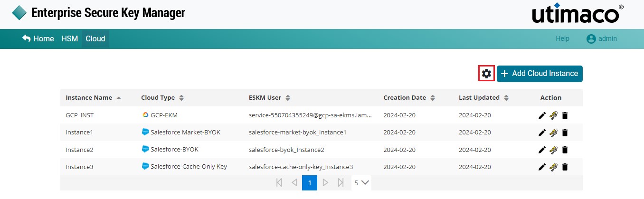
Task: Sort table by Instance Name column
Action: tap(93, 98)
